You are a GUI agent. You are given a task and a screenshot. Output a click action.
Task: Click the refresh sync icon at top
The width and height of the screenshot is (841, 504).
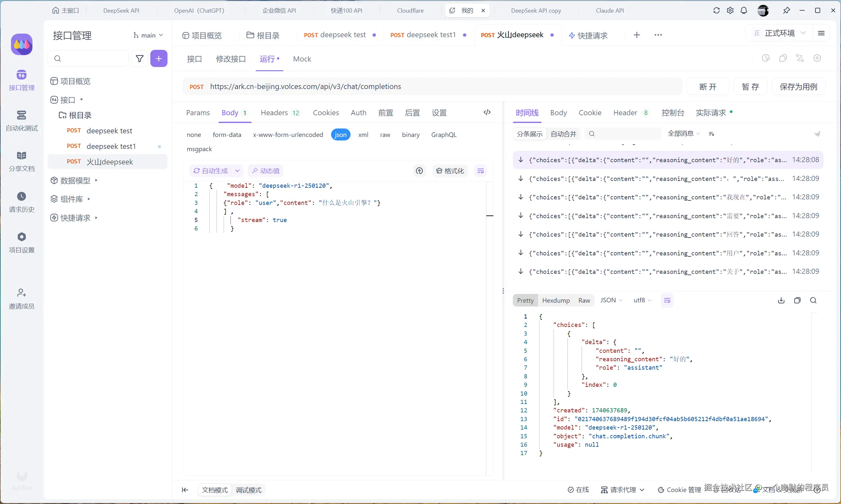click(716, 11)
